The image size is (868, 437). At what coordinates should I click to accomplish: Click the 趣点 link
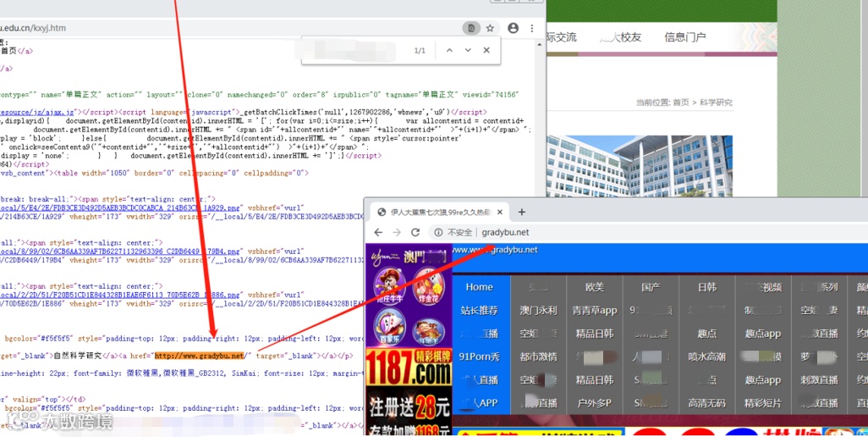[707, 334]
